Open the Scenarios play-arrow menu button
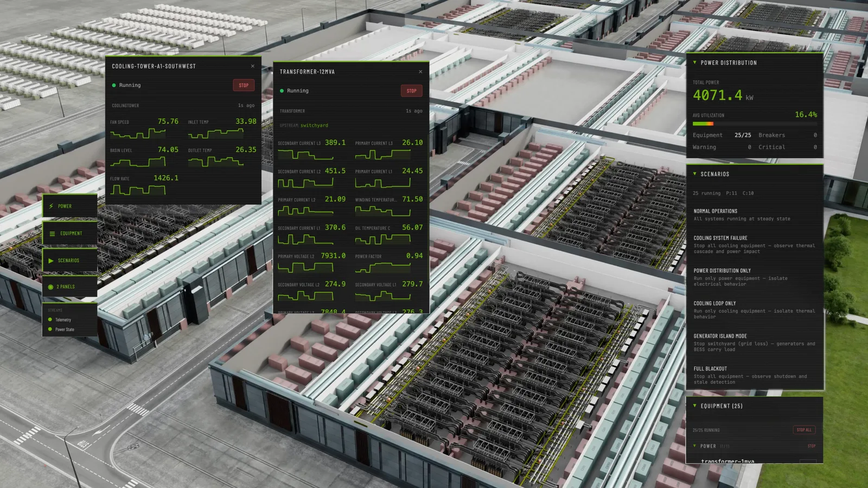 (x=70, y=260)
